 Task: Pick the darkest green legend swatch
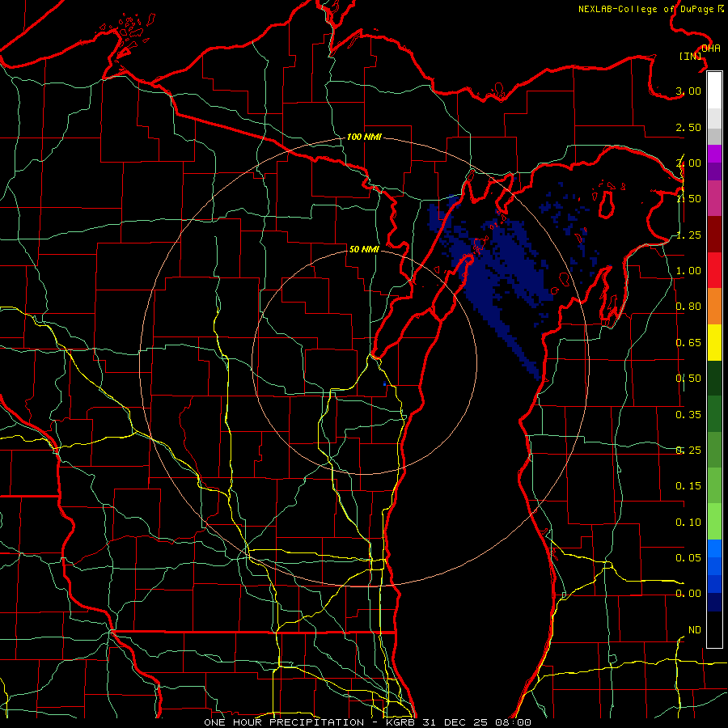coord(714,378)
